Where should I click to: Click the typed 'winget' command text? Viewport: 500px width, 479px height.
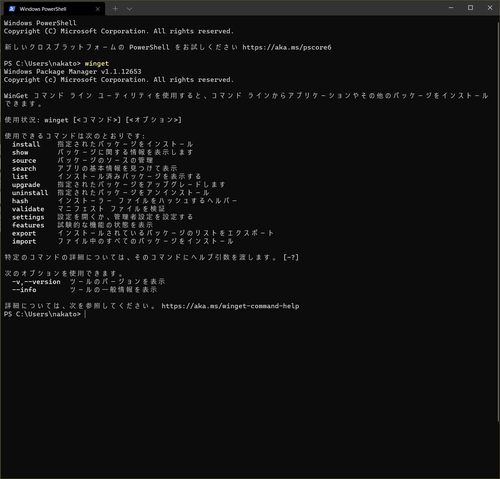coord(97,63)
